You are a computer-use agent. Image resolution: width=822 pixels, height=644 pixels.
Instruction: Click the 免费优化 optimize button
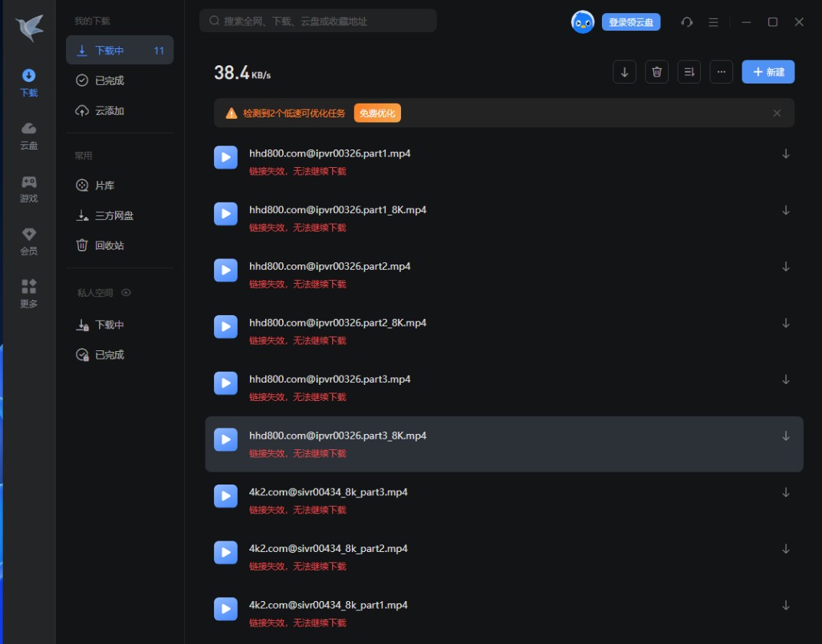click(x=377, y=113)
